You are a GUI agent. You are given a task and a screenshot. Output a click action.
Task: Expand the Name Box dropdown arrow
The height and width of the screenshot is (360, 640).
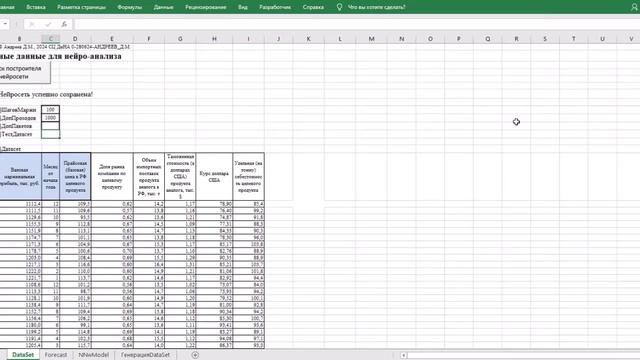[x=5, y=24]
